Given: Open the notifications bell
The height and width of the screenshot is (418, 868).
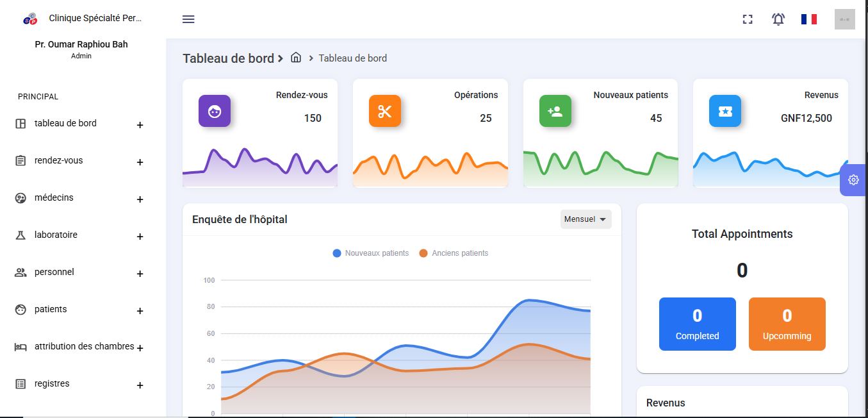Looking at the screenshot, I should pos(778,19).
